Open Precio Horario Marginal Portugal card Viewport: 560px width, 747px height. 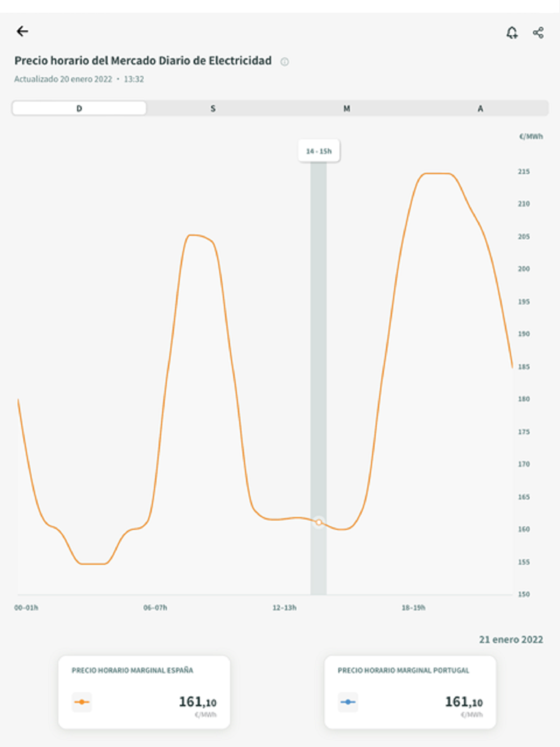[410, 692]
